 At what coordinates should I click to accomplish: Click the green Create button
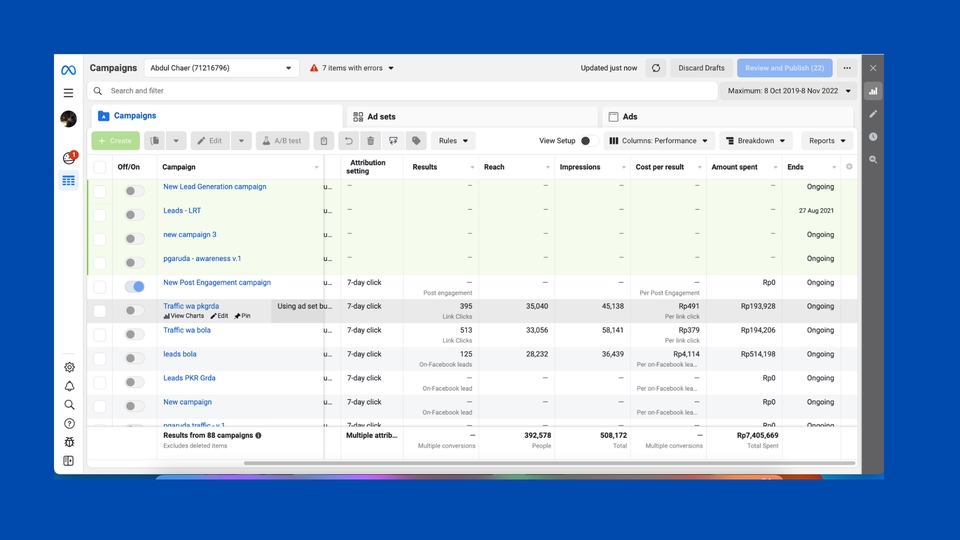[x=116, y=141]
